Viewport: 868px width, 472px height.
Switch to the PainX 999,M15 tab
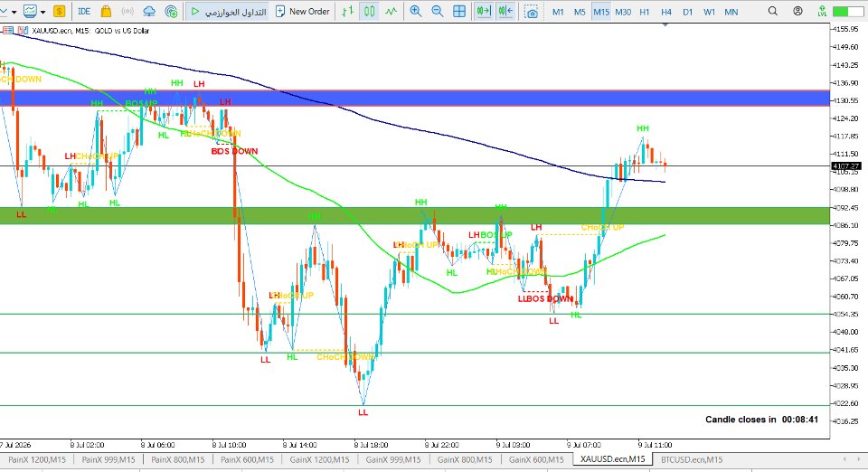click(x=108, y=459)
